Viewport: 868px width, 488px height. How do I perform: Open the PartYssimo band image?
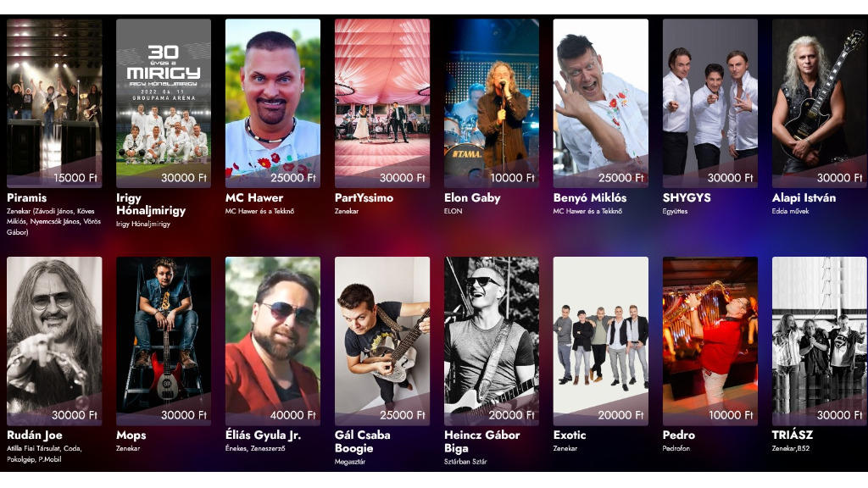pos(382,103)
